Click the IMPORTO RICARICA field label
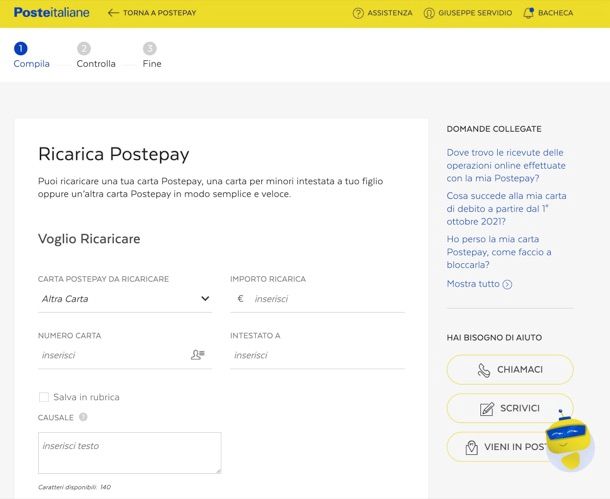 pos(268,279)
